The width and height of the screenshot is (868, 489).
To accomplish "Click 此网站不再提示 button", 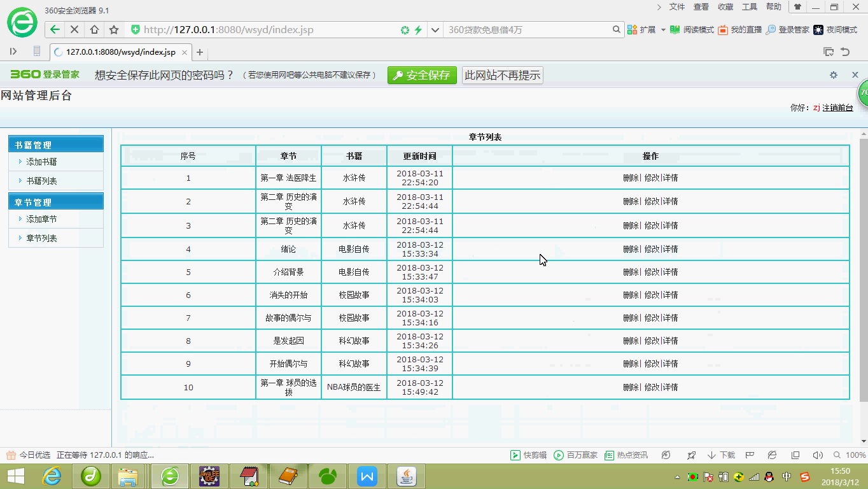I will tap(503, 75).
